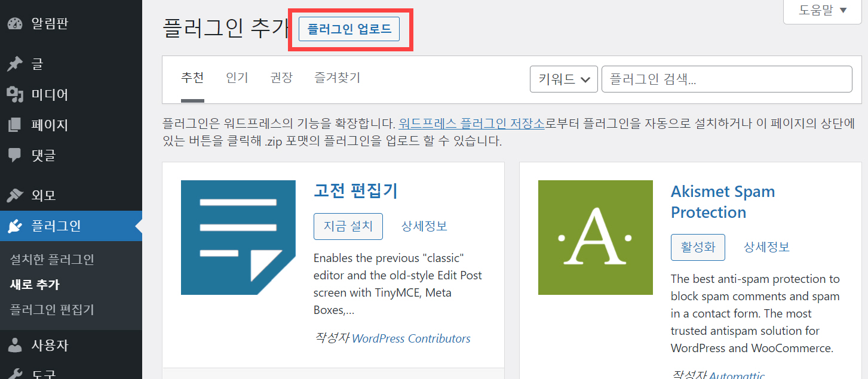Expand the 도움말 help panel
Viewport: 868px width, 379px height.
(821, 11)
